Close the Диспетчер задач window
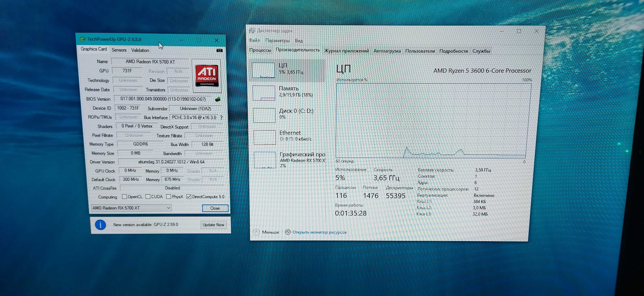This screenshot has height=296, width=644. 536,31
